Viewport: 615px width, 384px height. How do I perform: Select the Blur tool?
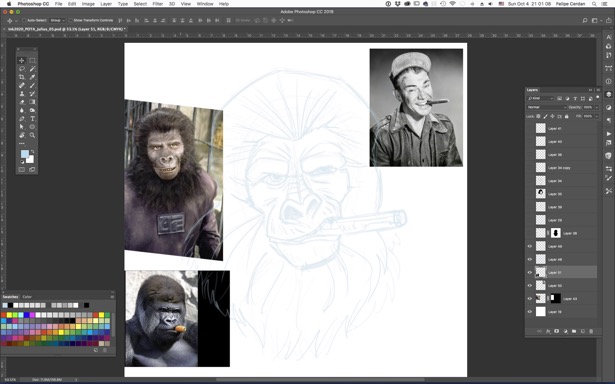pyautogui.click(x=22, y=110)
